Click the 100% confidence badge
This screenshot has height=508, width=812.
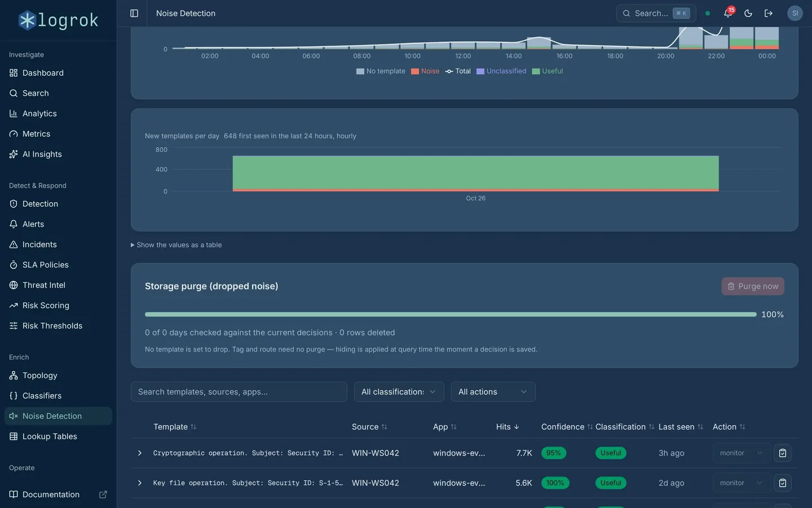555,483
